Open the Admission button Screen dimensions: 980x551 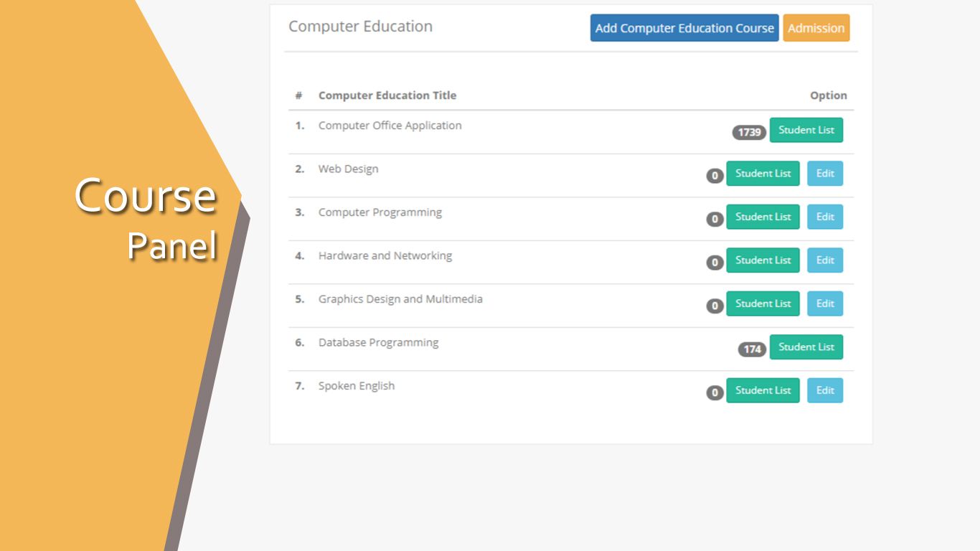(x=816, y=28)
